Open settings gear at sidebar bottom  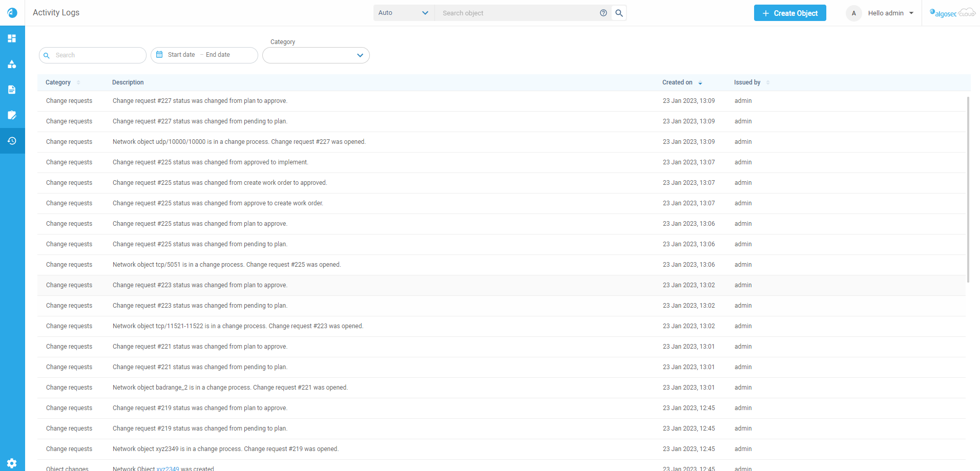tap(12, 463)
